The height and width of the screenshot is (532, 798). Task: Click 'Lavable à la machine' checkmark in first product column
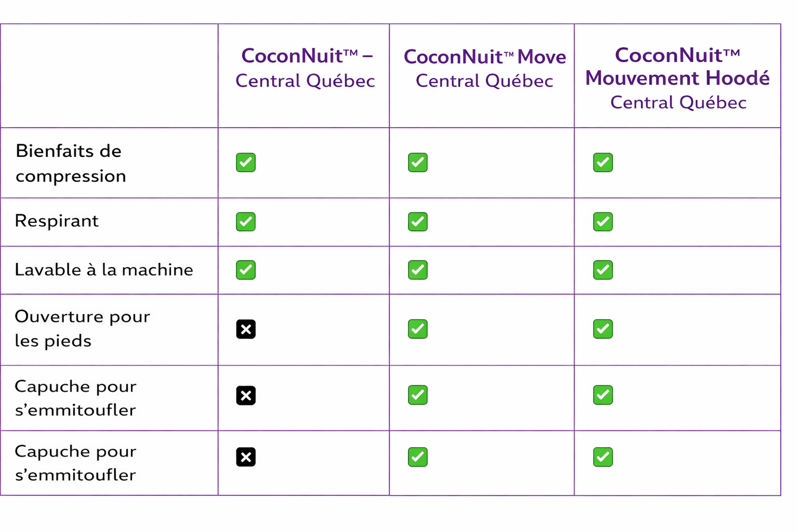[x=246, y=270]
